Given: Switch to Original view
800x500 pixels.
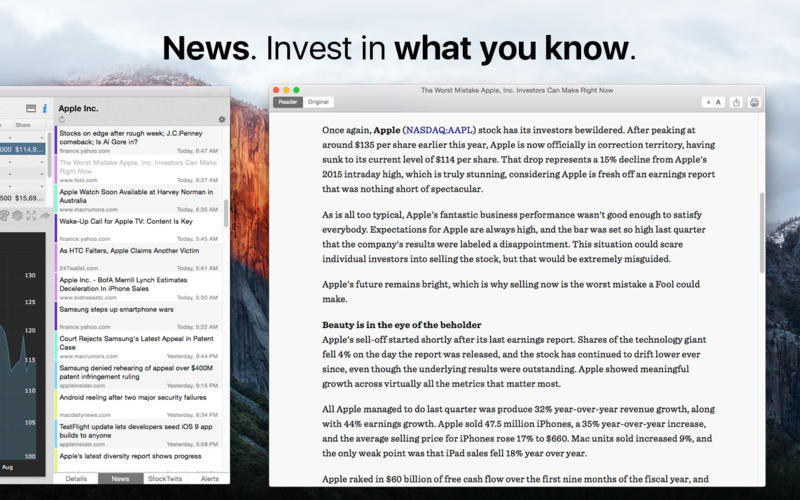Looking at the screenshot, I should click(318, 102).
